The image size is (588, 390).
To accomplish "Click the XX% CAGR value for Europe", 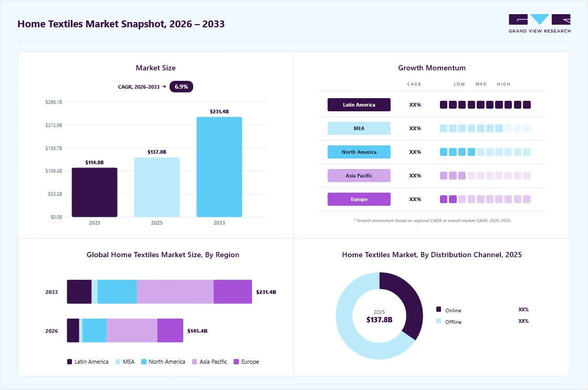I will point(415,199).
